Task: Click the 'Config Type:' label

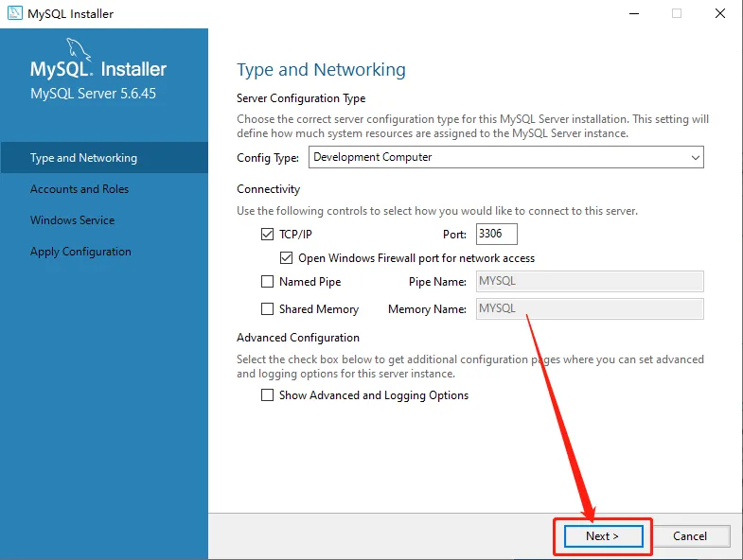Action: [x=268, y=158]
